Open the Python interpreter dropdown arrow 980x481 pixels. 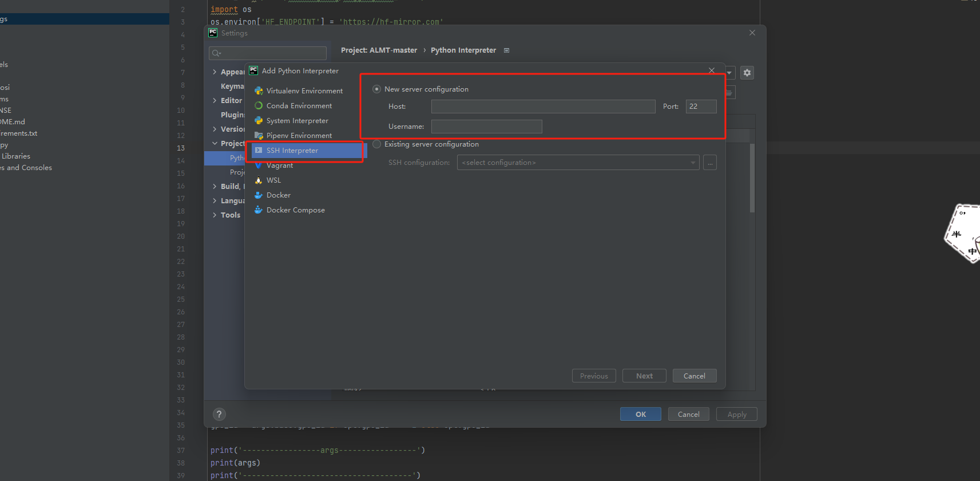[x=729, y=73]
